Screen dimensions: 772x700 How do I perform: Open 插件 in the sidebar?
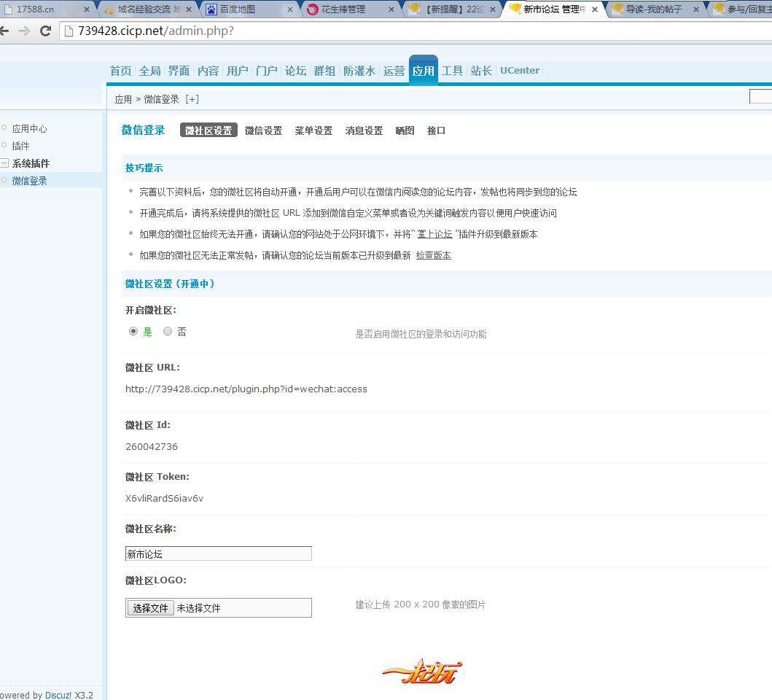tap(20, 146)
